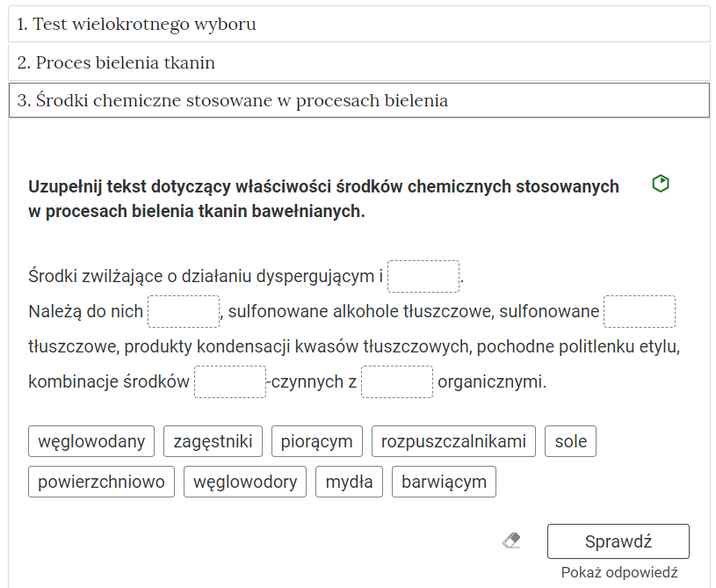Image resolution: width=716 pixels, height=588 pixels.
Task: Select the word tile 'mydła'
Action: (349, 481)
